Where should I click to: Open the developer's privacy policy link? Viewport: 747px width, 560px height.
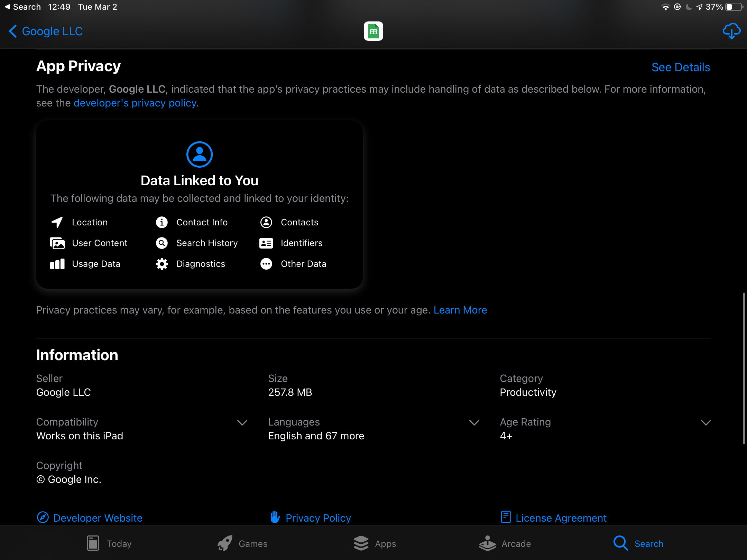click(135, 103)
